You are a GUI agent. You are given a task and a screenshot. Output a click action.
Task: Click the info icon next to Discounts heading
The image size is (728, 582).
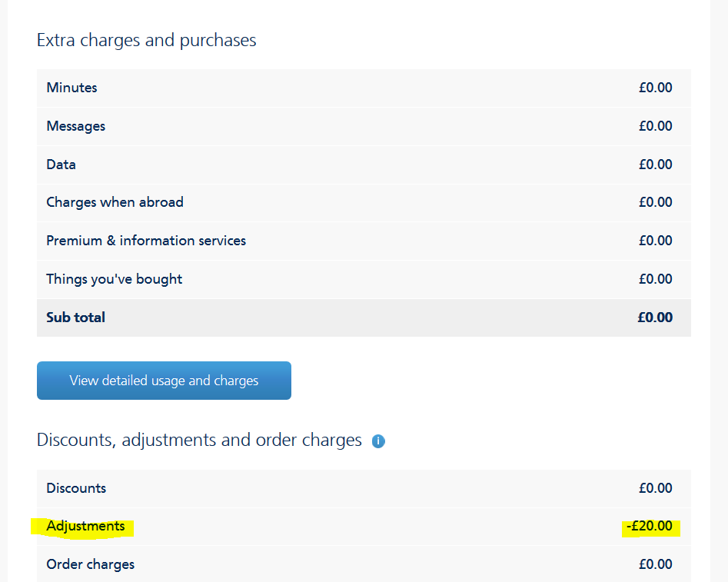377,441
